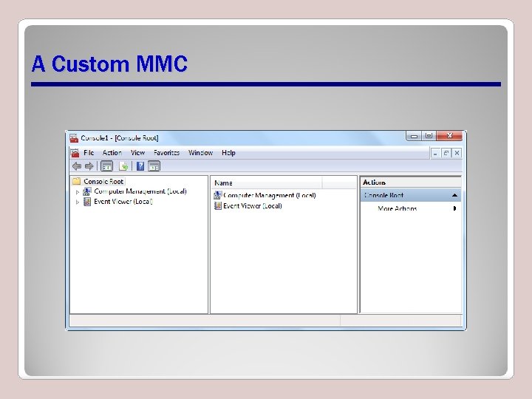Click the Actions pane header

pos(411,183)
